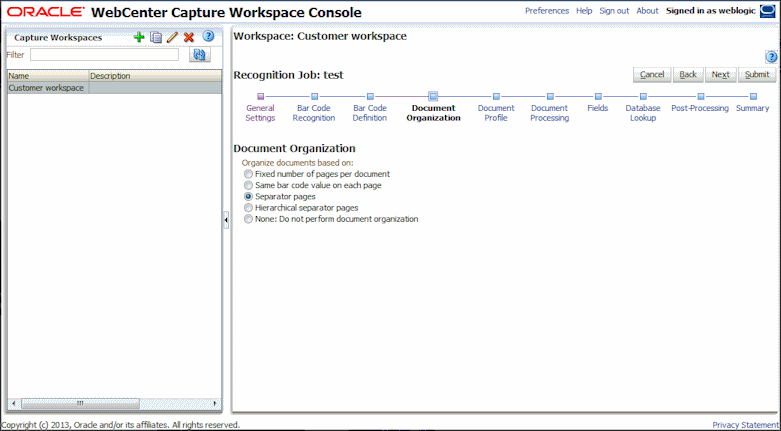Open the Help link in header

click(x=584, y=11)
